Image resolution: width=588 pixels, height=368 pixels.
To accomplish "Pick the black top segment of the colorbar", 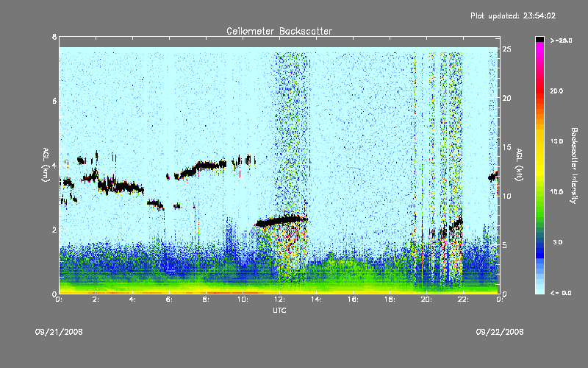I will tap(539, 39).
